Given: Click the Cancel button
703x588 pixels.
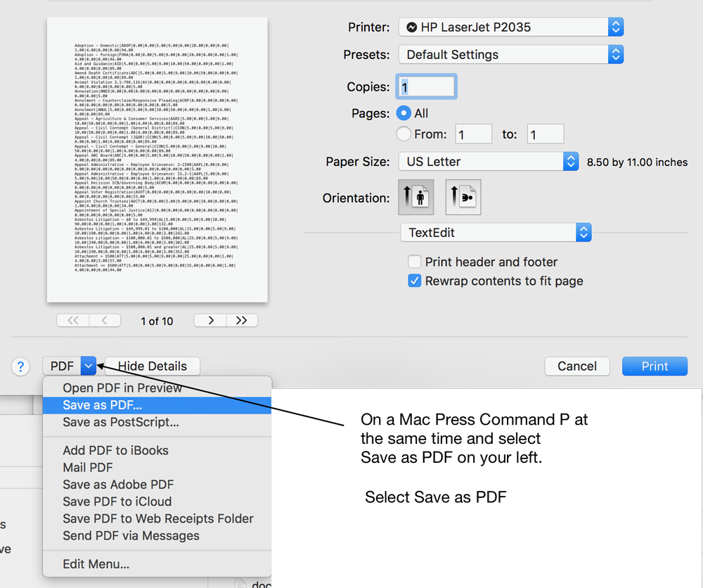Looking at the screenshot, I should [x=577, y=366].
